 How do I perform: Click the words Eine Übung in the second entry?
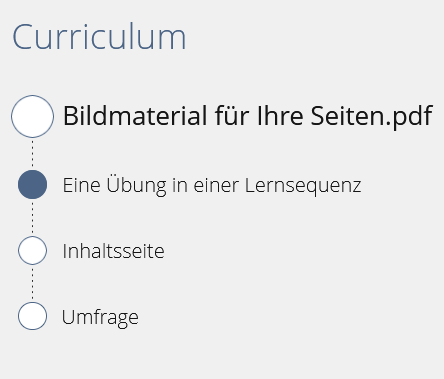coord(114,184)
